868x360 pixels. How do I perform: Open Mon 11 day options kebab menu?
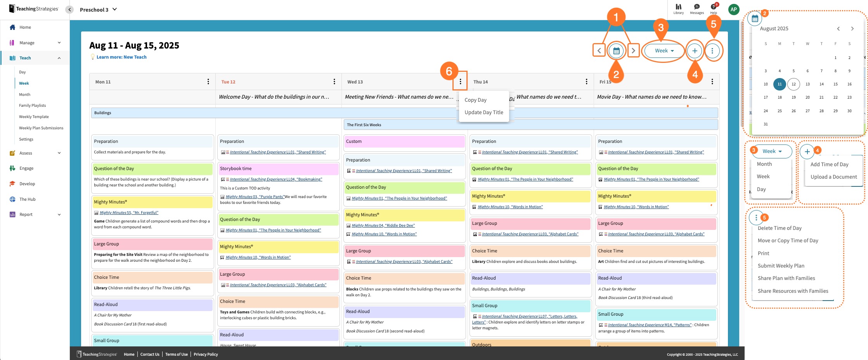[208, 82]
